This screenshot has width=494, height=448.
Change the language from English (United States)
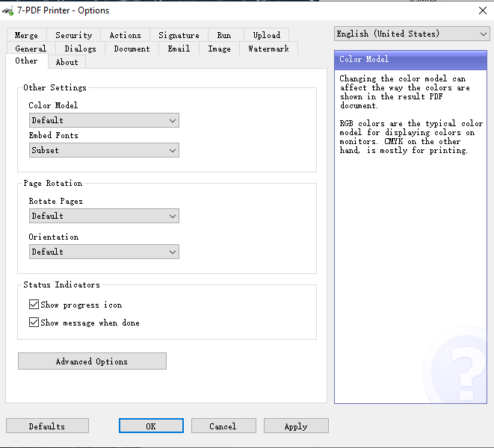click(412, 34)
